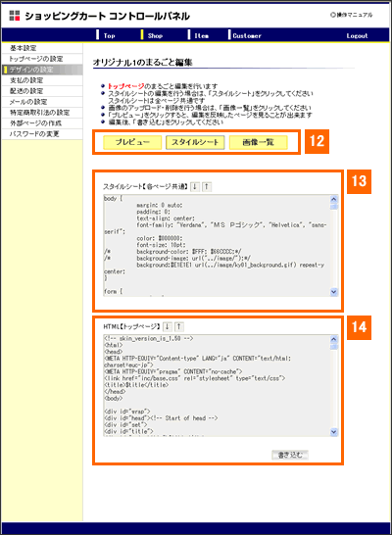Click the 画像一覧 image list button

(x=259, y=142)
